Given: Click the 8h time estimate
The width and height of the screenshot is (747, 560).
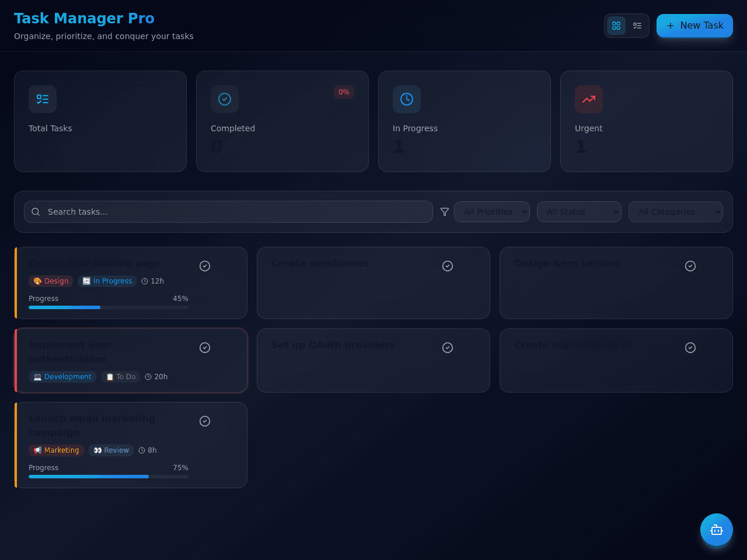Looking at the screenshot, I should tap(148, 450).
